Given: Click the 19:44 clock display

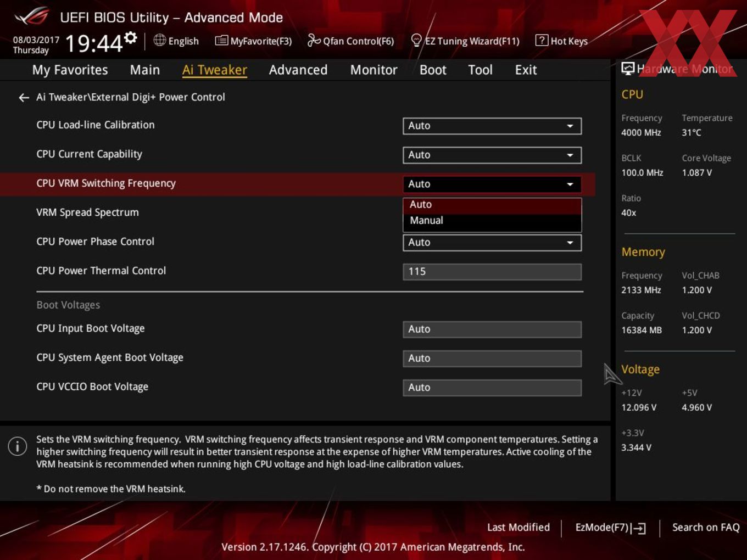Looking at the screenshot, I should 94,43.
